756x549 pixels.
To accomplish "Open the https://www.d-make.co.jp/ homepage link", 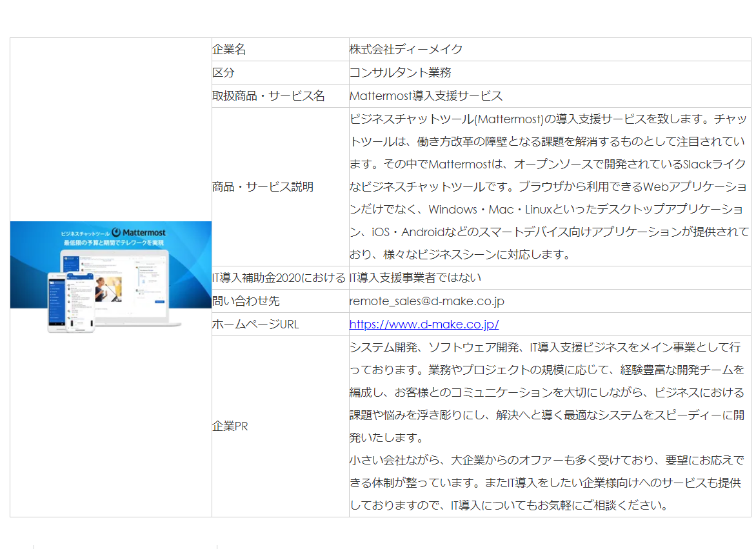I will click(x=424, y=324).
